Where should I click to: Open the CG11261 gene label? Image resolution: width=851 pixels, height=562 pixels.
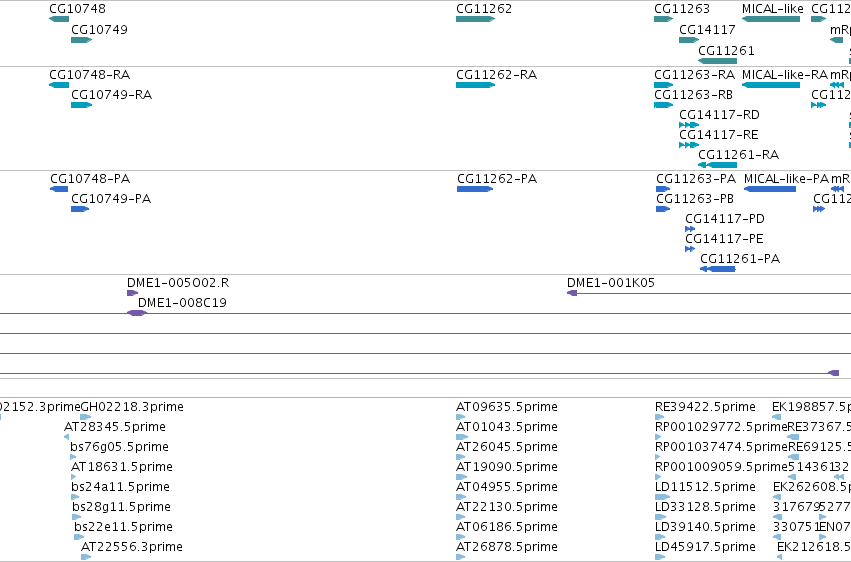tap(726, 50)
